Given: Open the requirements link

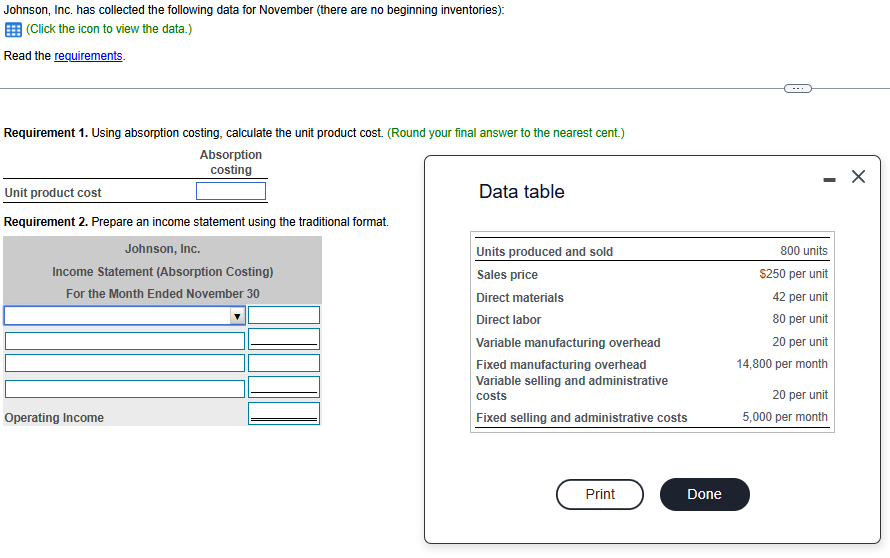Looking at the screenshot, I should pos(88,56).
